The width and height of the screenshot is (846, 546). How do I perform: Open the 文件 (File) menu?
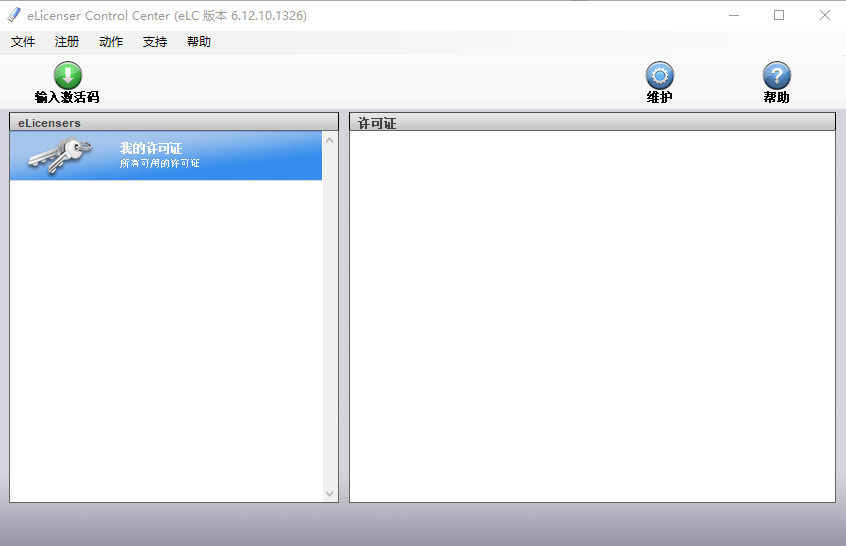click(23, 42)
